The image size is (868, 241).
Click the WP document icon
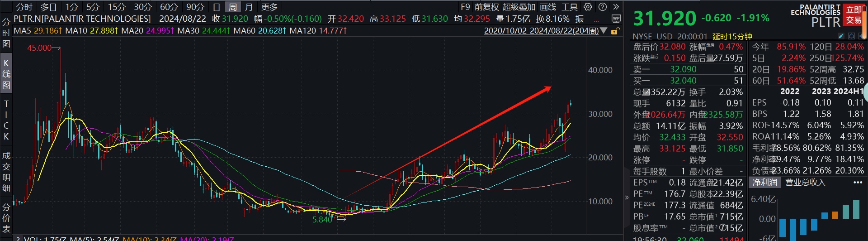click(x=616, y=19)
